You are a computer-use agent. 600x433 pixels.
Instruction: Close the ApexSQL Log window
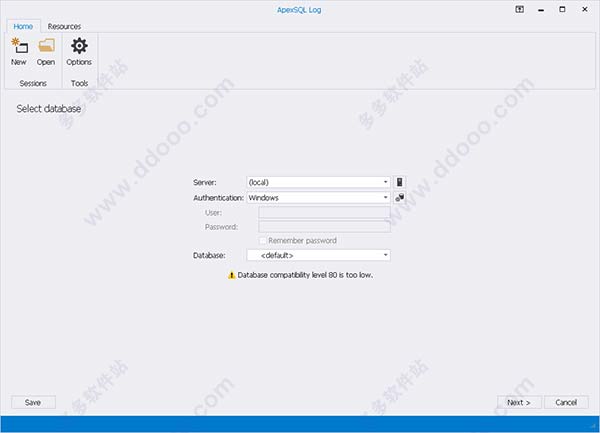(585, 9)
